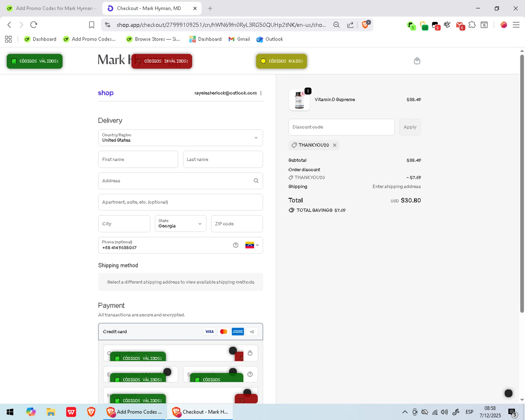Viewport: 525px width, 420px height.
Task: Open the sidebar panel toolbar icon
Action: [x=484, y=25]
